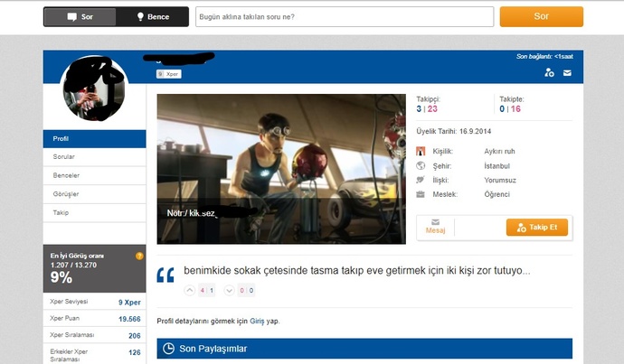Click the quote text starting 'benimkide sokak'
624x364 pixels.
357,271
